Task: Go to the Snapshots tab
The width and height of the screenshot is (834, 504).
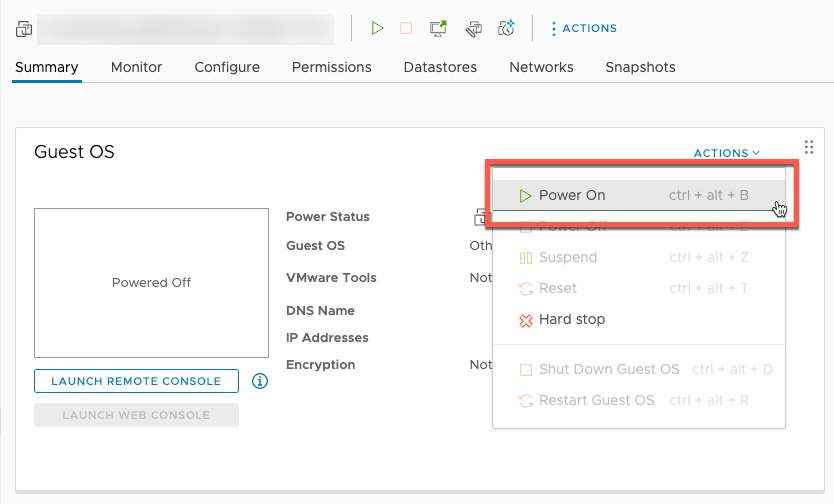Action: pos(640,67)
